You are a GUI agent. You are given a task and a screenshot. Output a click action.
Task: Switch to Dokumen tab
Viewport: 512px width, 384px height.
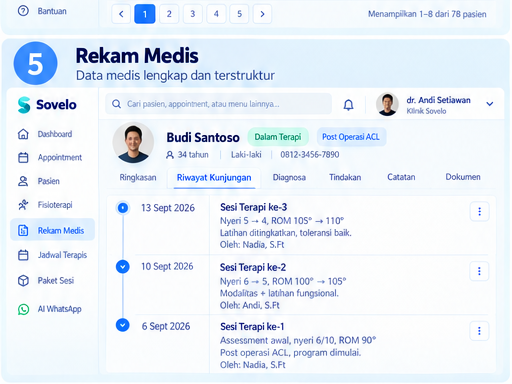pos(463,177)
